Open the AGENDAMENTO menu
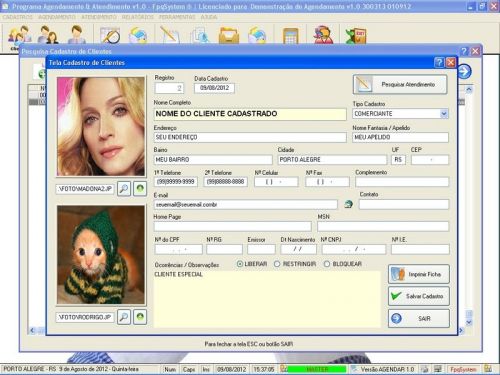The height and width of the screenshot is (375, 500). point(57,17)
